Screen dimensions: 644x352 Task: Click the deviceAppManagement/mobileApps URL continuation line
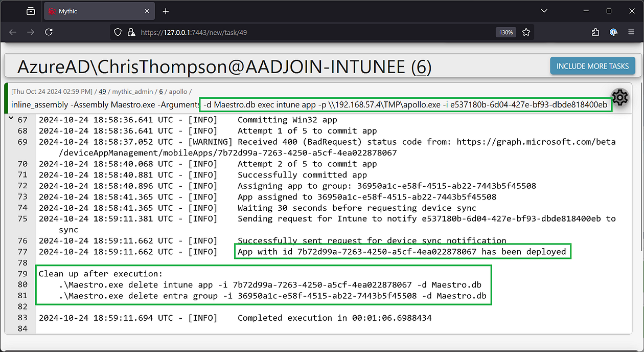click(227, 153)
